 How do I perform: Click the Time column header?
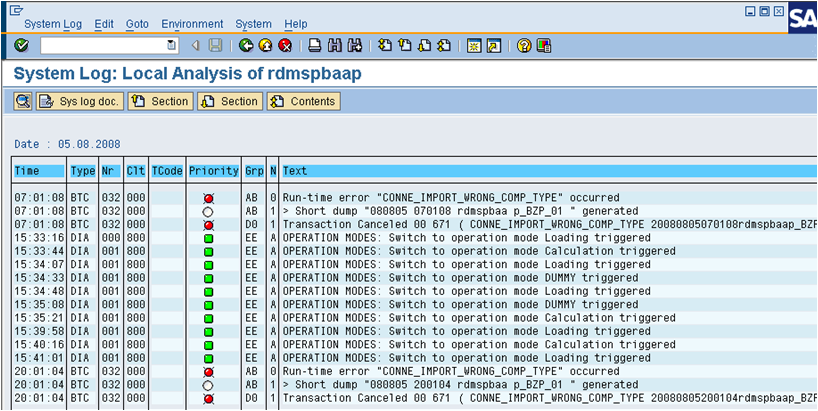(x=39, y=171)
